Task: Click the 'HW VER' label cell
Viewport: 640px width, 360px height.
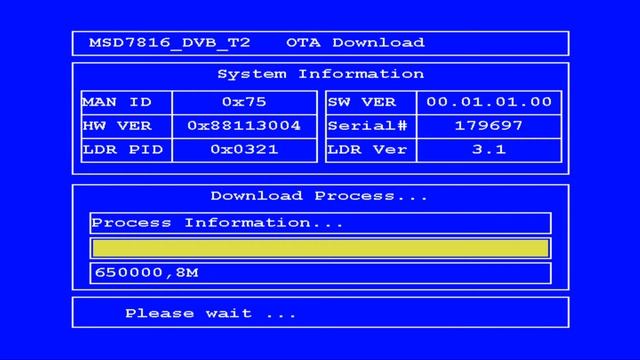Action: [127, 126]
